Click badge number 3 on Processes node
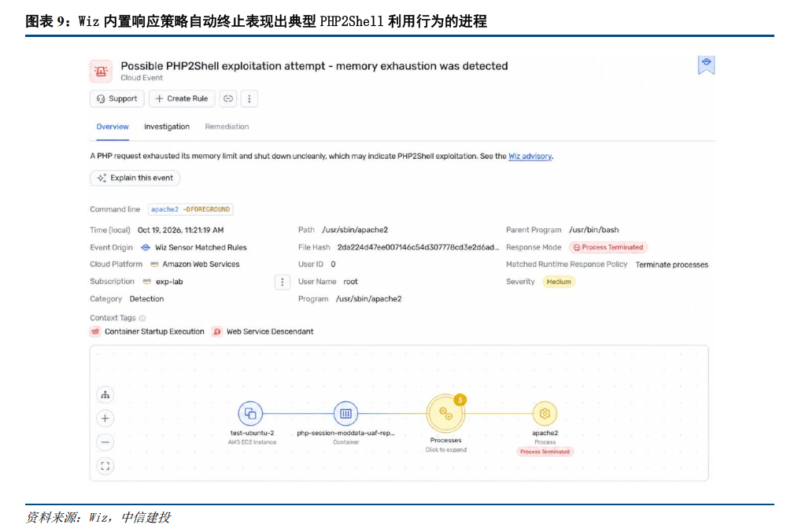This screenshot has height=532, width=798. click(460, 400)
